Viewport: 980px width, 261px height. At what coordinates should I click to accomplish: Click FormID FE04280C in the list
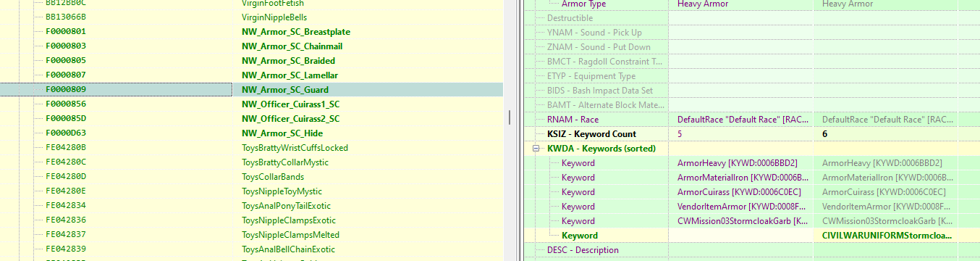[x=66, y=162]
